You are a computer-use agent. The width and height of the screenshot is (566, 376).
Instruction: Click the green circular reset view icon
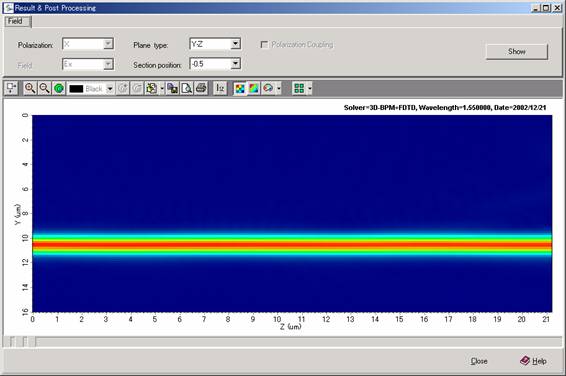pyautogui.click(x=59, y=88)
